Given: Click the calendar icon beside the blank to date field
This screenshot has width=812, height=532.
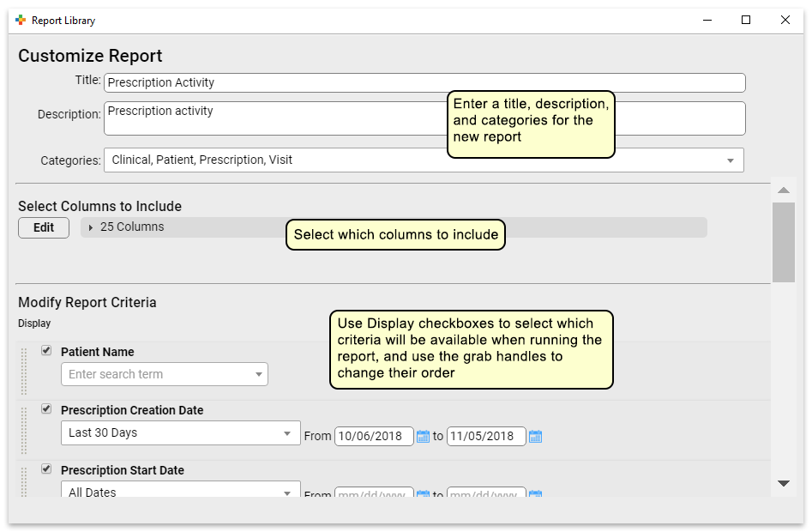Looking at the screenshot, I should [535, 496].
